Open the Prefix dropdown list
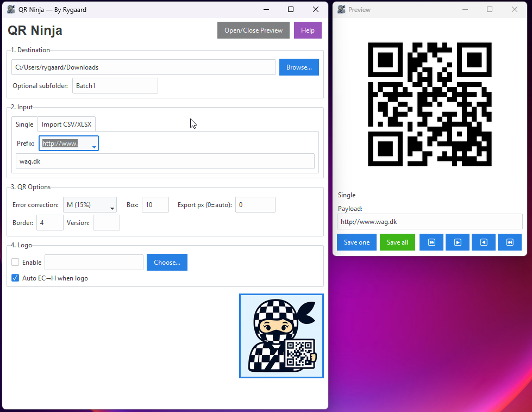 (94, 146)
